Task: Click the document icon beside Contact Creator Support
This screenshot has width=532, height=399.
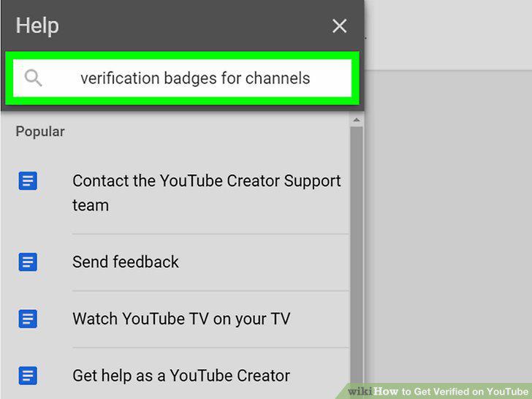Action: pyautogui.click(x=28, y=180)
